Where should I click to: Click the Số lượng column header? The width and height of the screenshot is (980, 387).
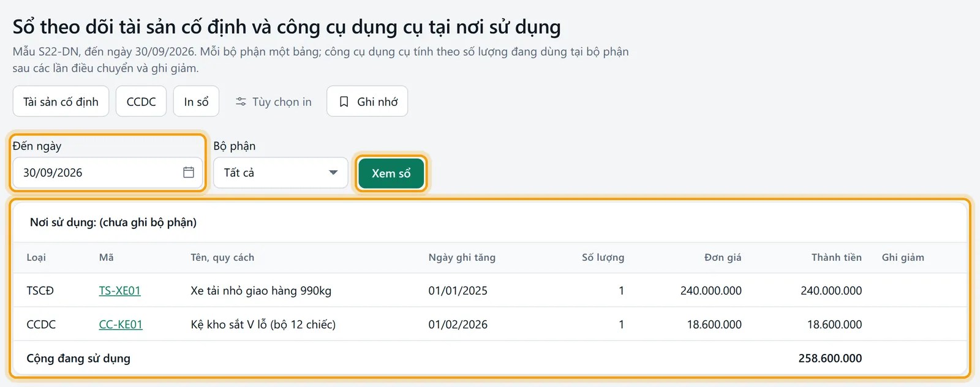603,257
